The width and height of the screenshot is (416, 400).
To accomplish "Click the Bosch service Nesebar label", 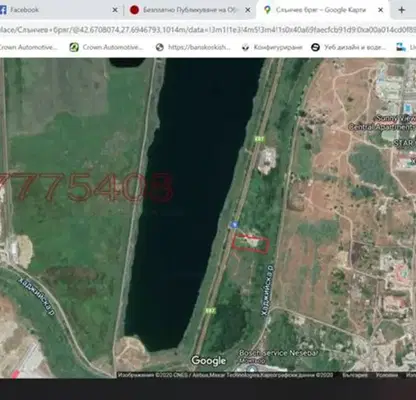I will [279, 353].
